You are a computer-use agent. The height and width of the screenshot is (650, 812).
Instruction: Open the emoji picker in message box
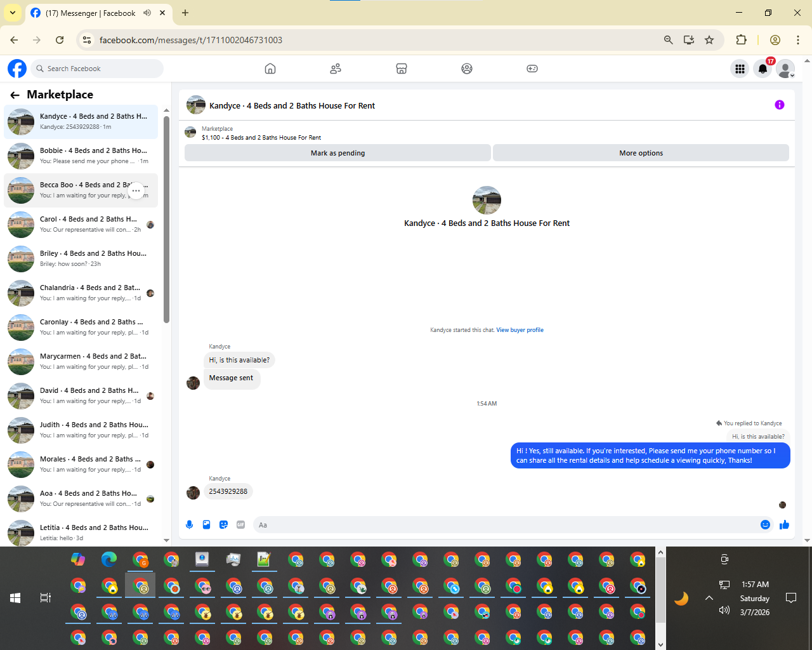[x=765, y=524]
